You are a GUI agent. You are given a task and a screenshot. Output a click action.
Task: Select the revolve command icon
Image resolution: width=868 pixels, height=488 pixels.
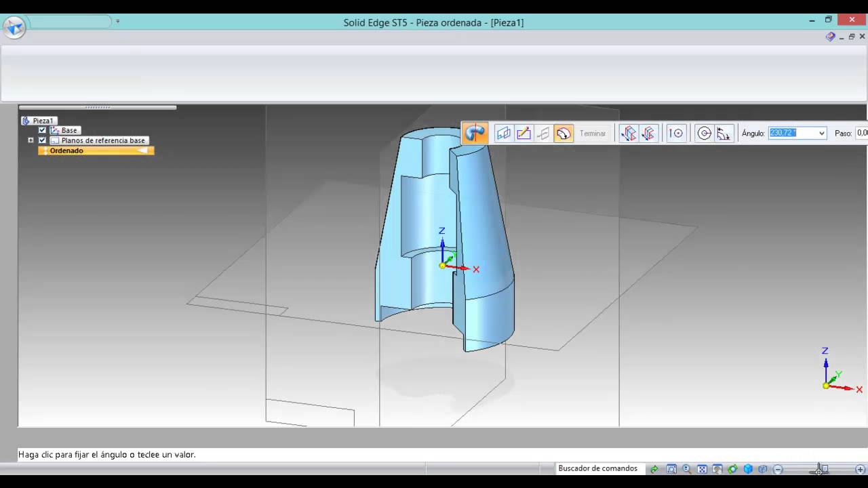click(x=475, y=133)
